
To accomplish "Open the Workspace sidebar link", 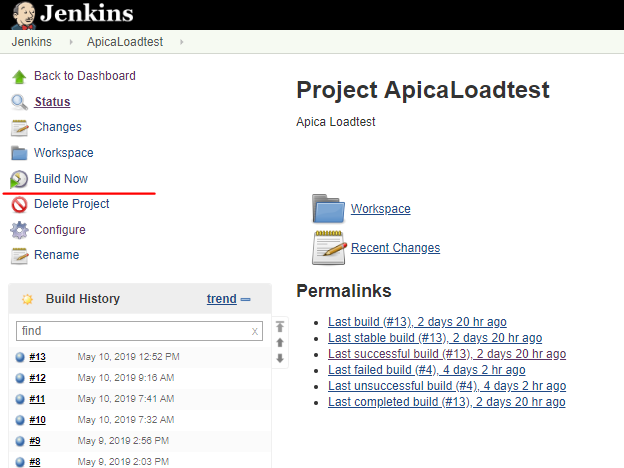I will click(64, 153).
